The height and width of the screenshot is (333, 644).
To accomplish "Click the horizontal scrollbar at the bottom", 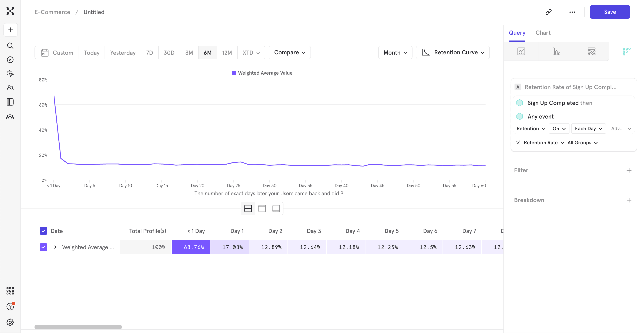I will [78, 326].
